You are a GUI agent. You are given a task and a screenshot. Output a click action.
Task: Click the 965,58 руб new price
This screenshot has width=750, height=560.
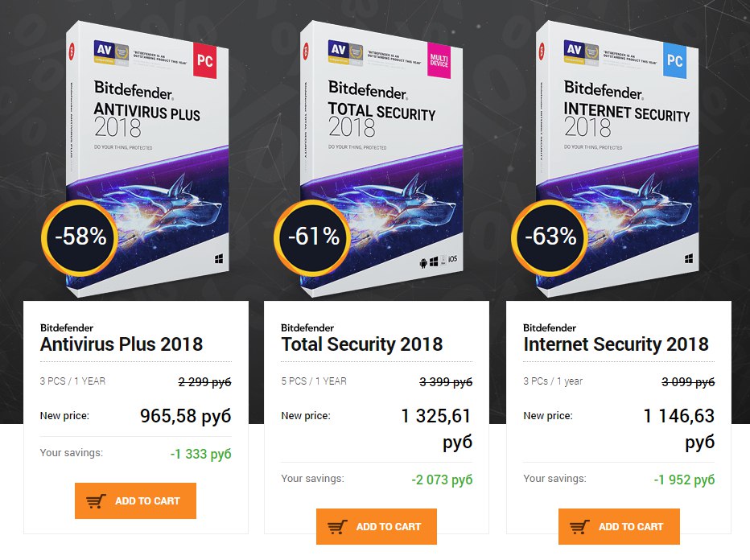point(186,416)
